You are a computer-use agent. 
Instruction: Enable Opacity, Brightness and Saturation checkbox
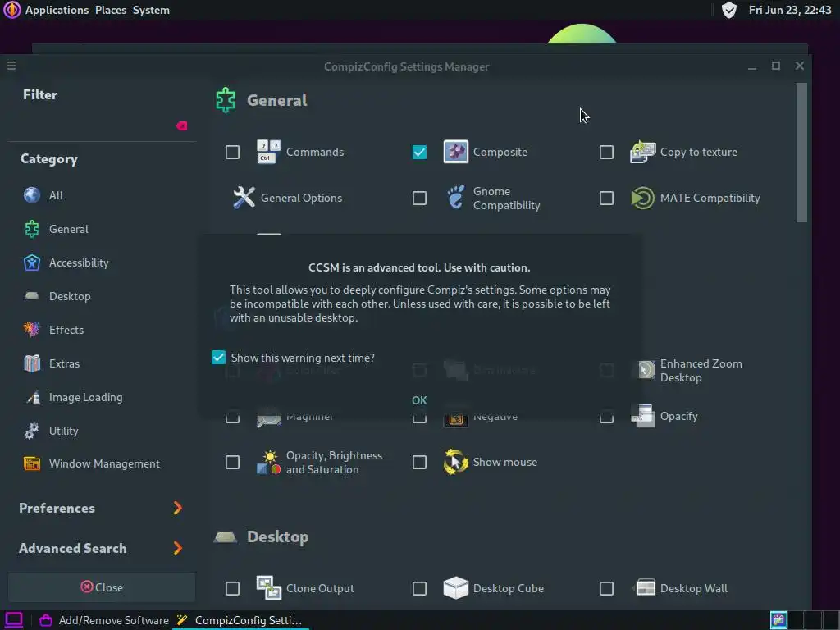click(x=232, y=463)
